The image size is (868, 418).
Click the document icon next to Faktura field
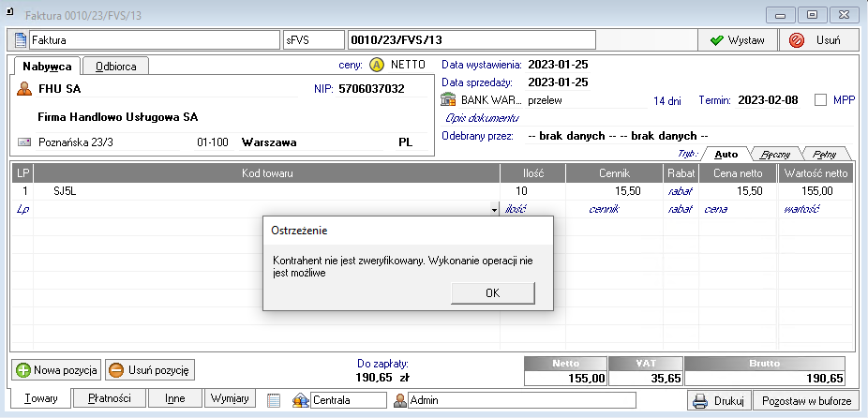click(20, 40)
